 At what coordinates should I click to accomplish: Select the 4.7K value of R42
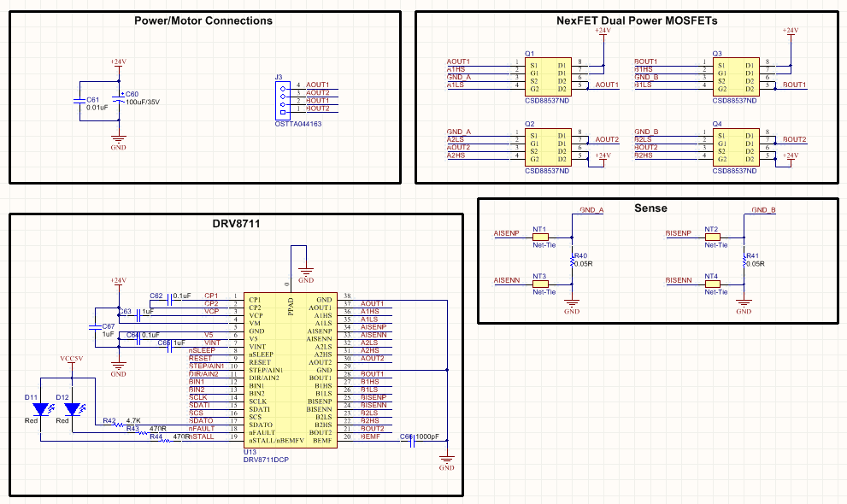(133, 420)
